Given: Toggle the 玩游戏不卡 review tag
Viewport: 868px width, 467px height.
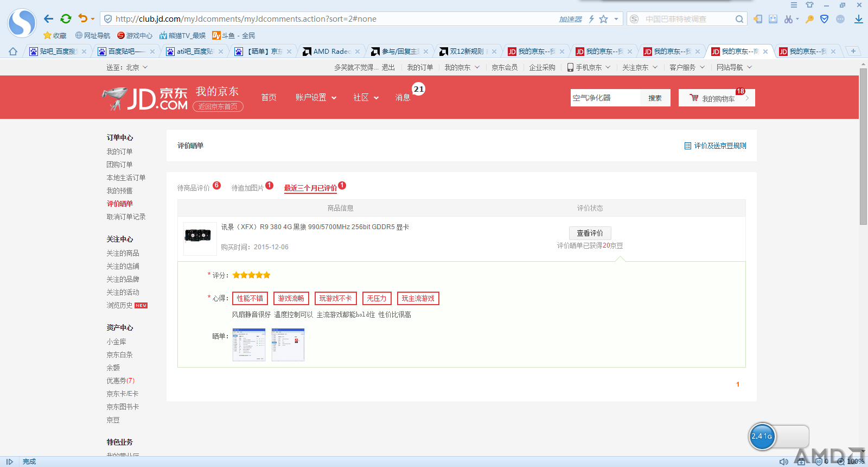Looking at the screenshot, I should pos(336,298).
